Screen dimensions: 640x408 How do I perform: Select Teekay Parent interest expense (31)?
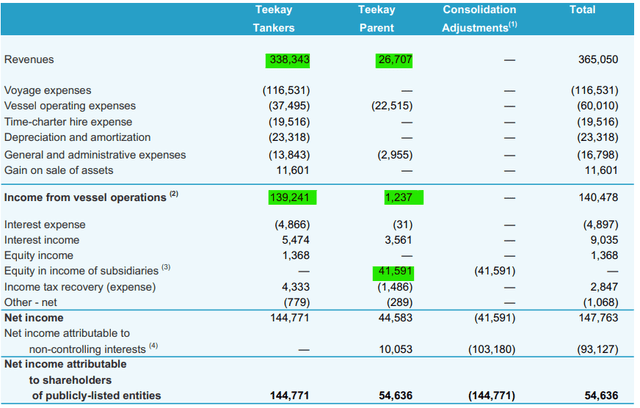[x=402, y=225]
